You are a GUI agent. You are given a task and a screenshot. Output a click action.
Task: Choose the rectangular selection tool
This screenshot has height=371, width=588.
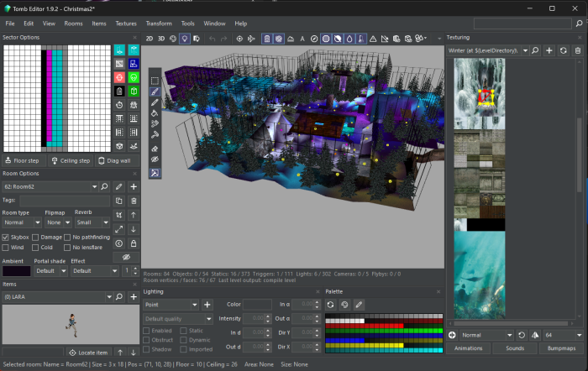pos(155,81)
